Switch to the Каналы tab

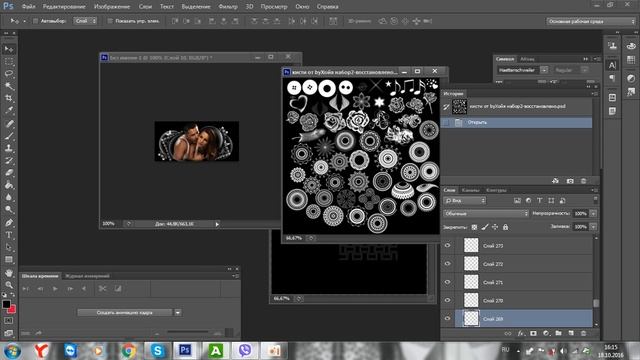(471, 190)
